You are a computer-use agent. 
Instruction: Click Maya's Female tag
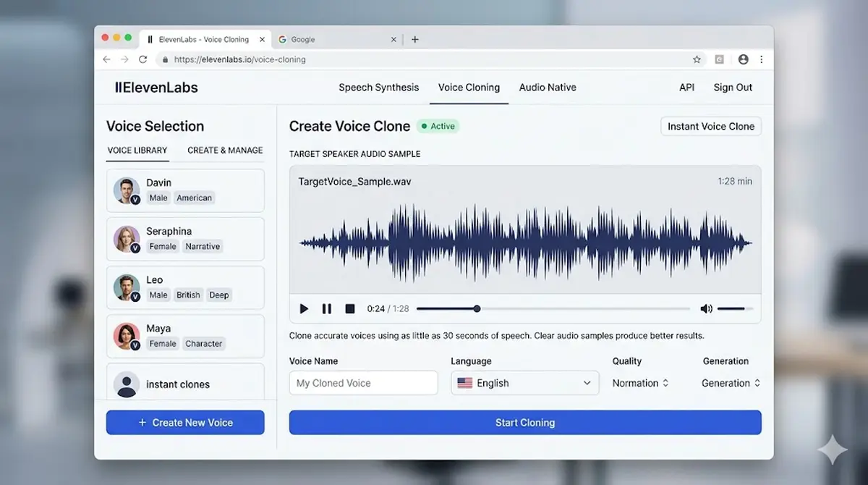163,344
